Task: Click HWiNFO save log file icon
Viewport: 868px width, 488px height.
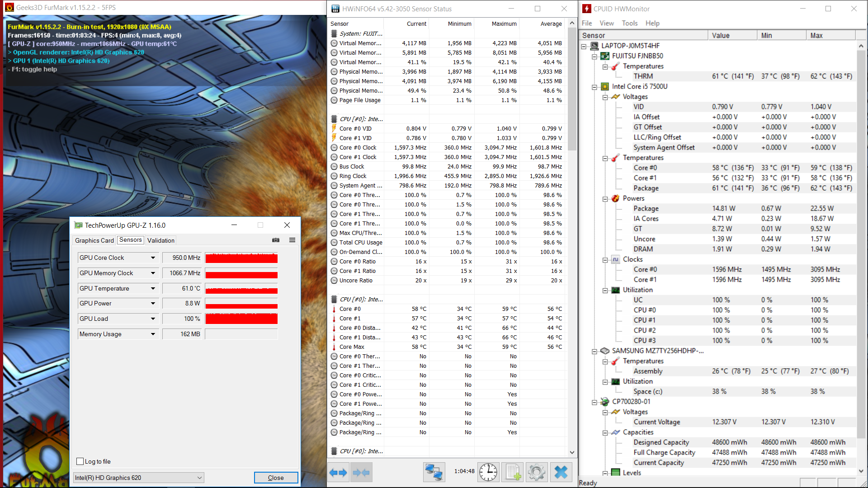Action: pos(513,472)
